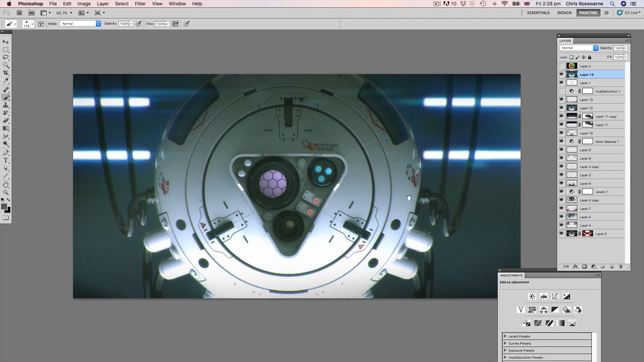
Task: Show the hidden Layer 2
Action: coord(561,66)
